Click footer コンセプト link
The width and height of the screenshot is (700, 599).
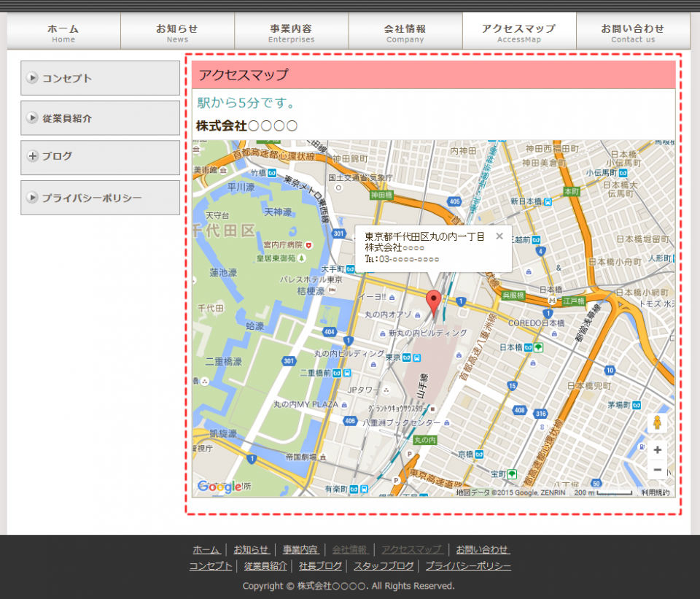click(211, 566)
